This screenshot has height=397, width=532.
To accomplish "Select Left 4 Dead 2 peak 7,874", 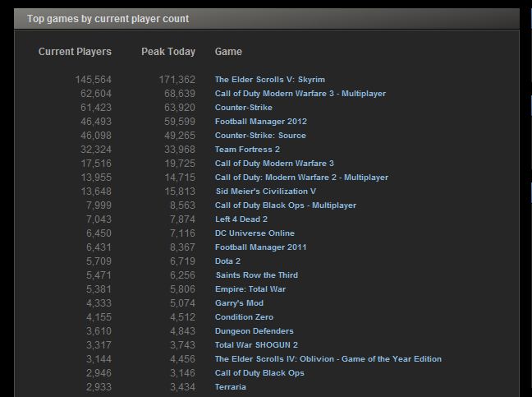I will coord(182,219).
